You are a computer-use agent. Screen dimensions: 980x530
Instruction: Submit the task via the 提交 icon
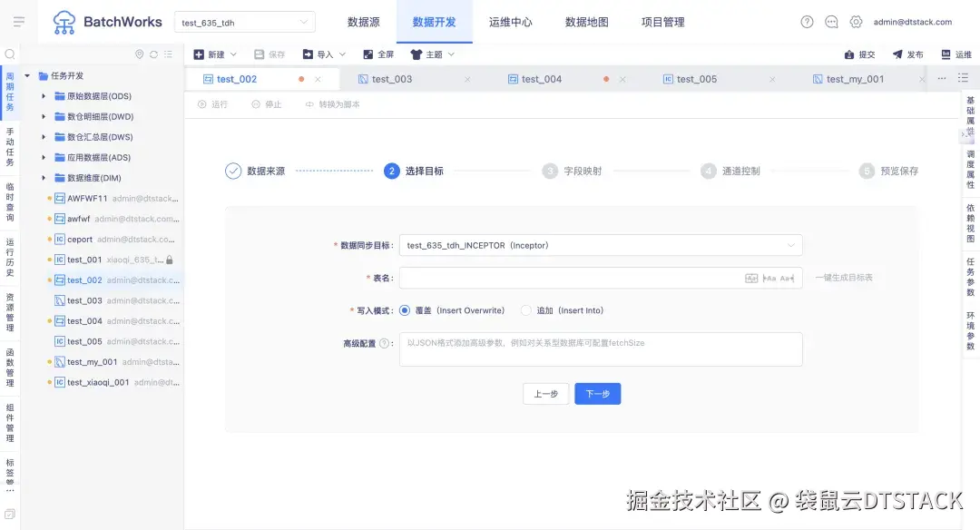coord(858,54)
